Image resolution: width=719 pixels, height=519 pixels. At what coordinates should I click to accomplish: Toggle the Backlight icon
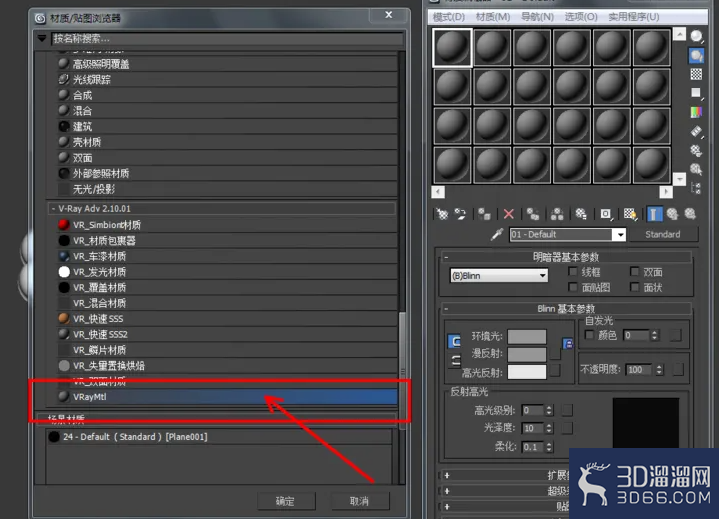point(697,56)
